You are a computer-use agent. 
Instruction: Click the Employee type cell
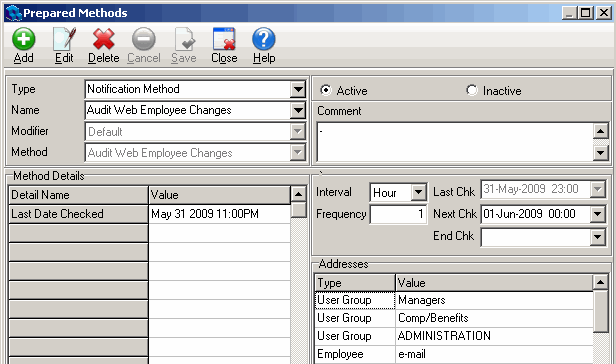coord(355,354)
